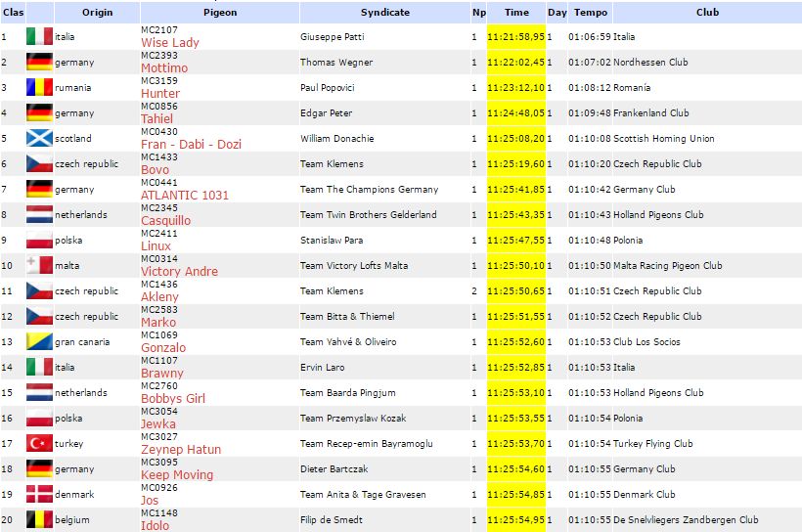Image resolution: width=802 pixels, height=532 pixels.
Task: Select syndicate Team Recep-emin Bayramoglu
Action: tap(367, 444)
